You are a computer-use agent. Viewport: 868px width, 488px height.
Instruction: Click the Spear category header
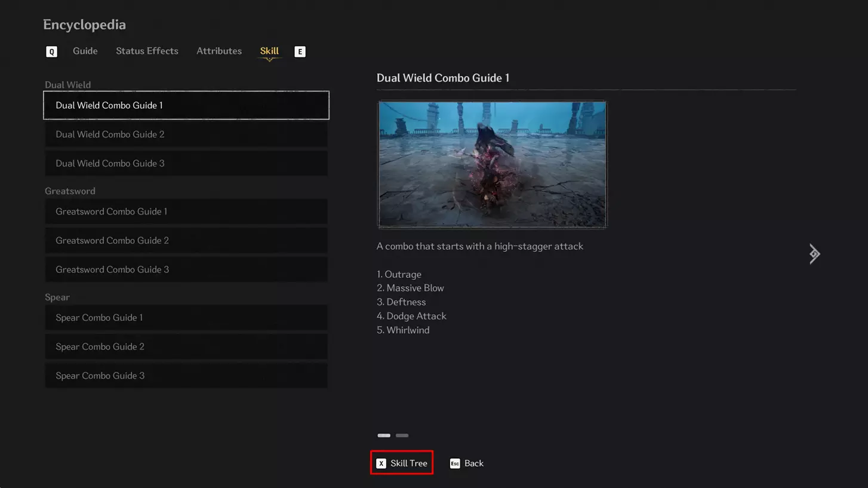[x=57, y=297]
